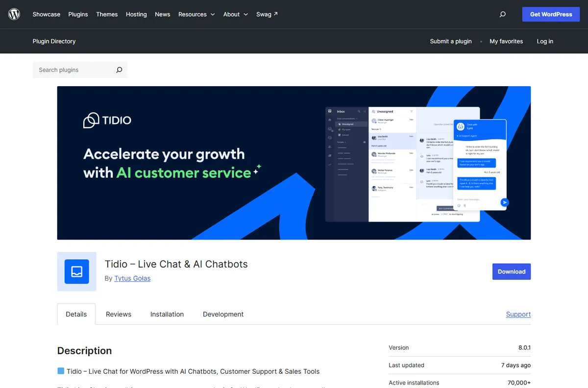588x388 pixels.
Task: Go to Plugins in top navigation
Action: (x=78, y=14)
